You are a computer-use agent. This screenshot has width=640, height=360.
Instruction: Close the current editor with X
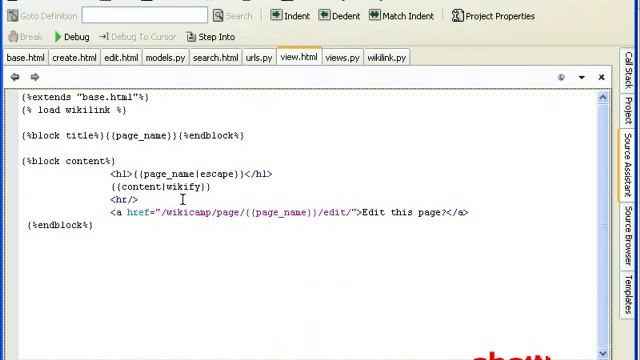(x=601, y=77)
